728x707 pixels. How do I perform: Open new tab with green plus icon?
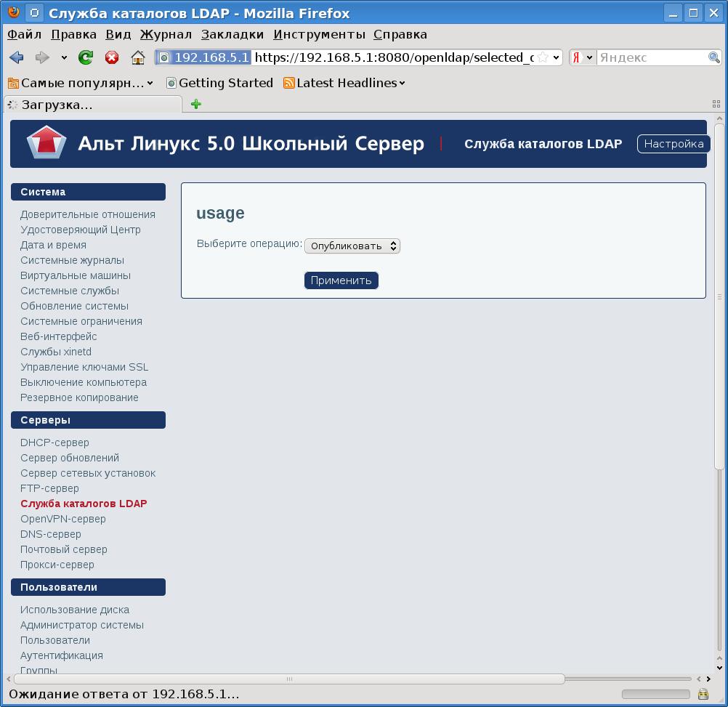click(195, 104)
